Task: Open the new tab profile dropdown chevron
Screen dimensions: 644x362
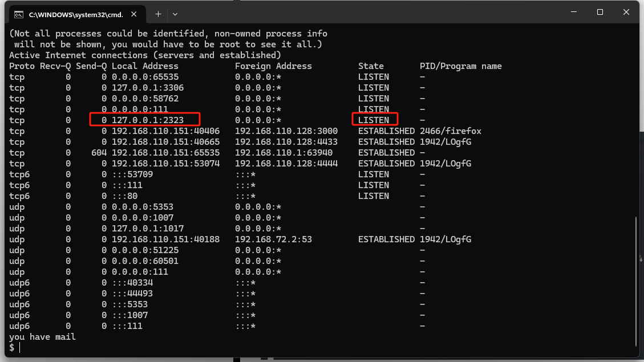Action: pos(175,14)
